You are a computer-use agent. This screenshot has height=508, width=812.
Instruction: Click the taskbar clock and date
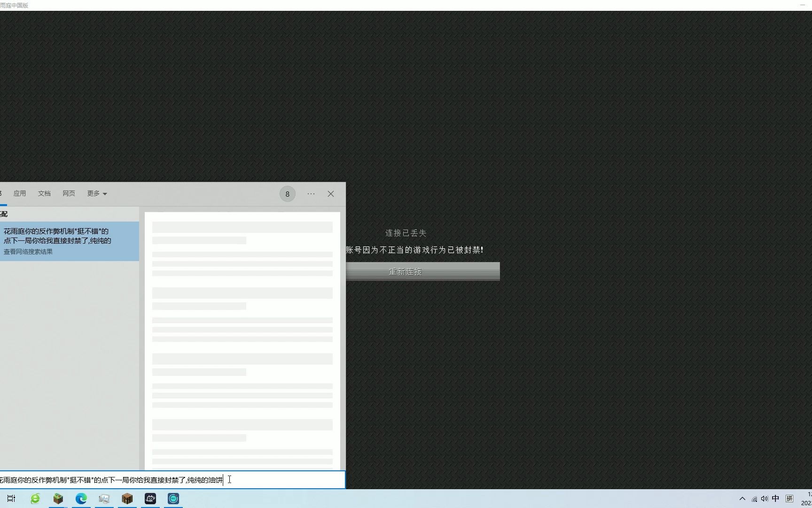pyautogui.click(x=807, y=499)
